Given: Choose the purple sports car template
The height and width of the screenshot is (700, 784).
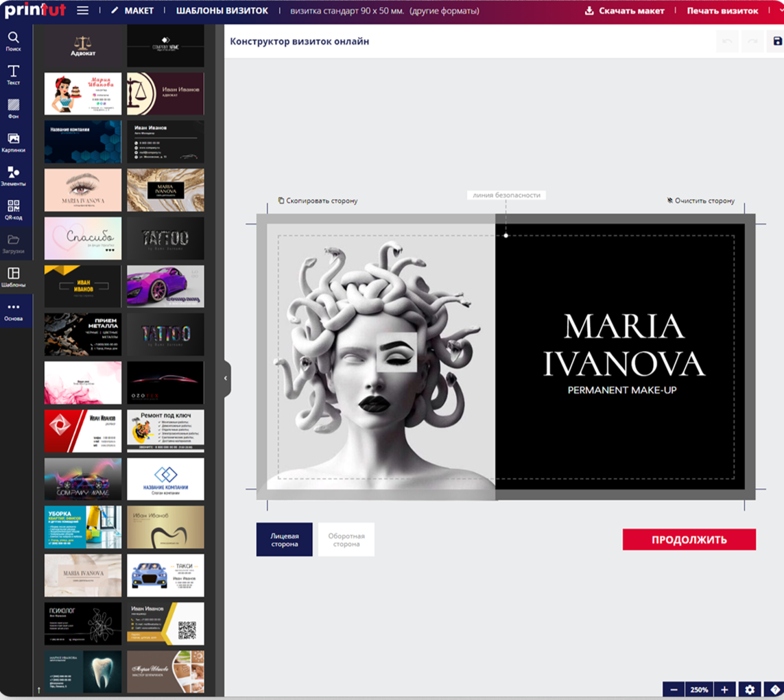Looking at the screenshot, I should tap(165, 287).
